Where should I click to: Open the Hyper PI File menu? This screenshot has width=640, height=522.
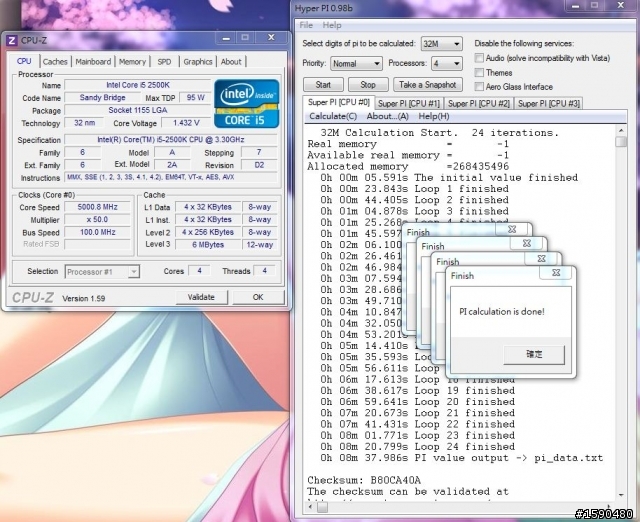(x=306, y=25)
